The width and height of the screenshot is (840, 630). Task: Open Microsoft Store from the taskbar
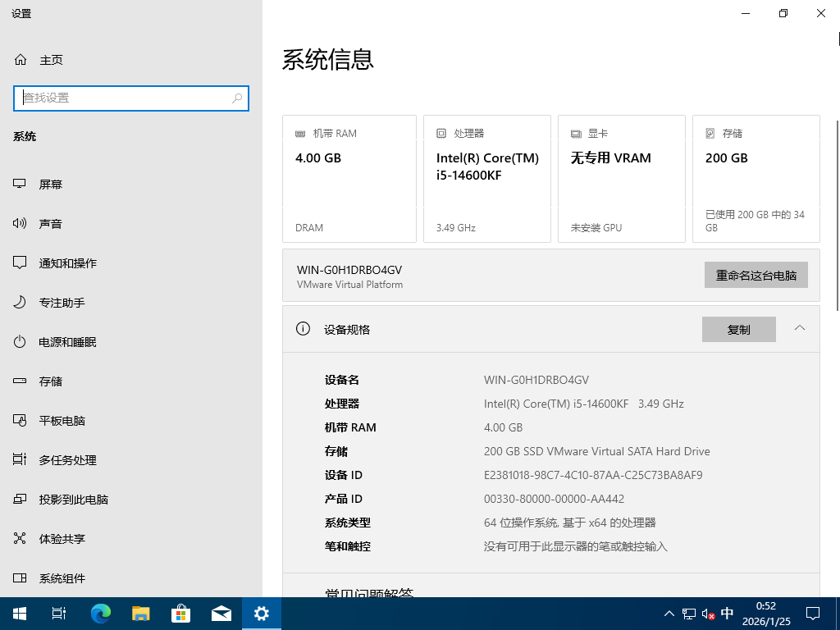(x=180, y=613)
